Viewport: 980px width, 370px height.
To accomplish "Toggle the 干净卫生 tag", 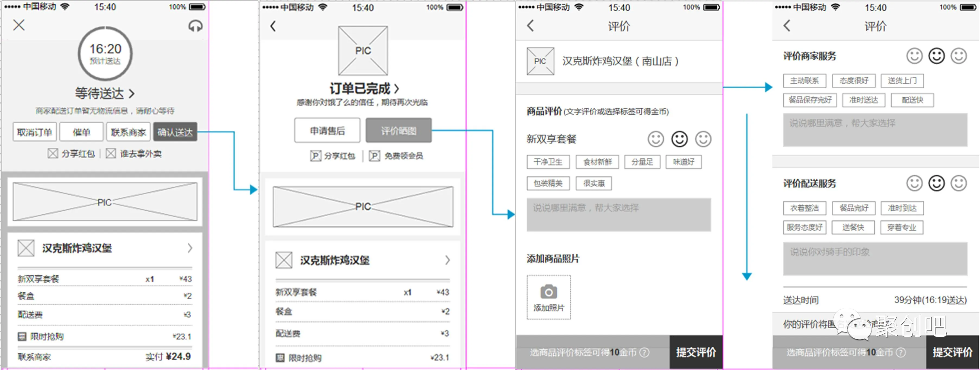I will point(548,162).
